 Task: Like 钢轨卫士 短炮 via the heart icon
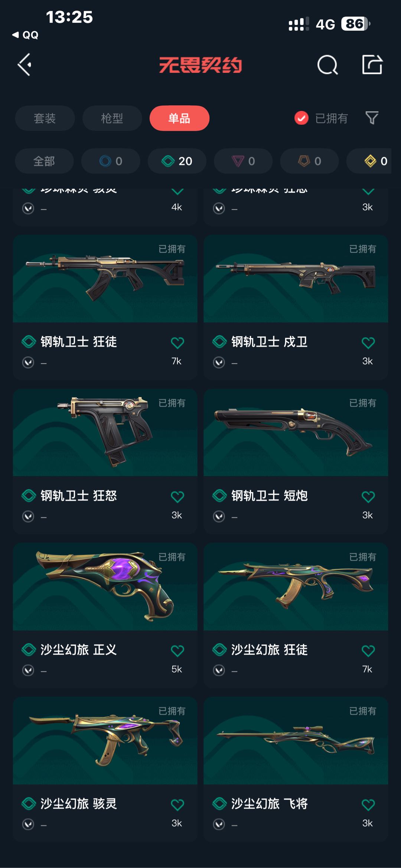368,497
